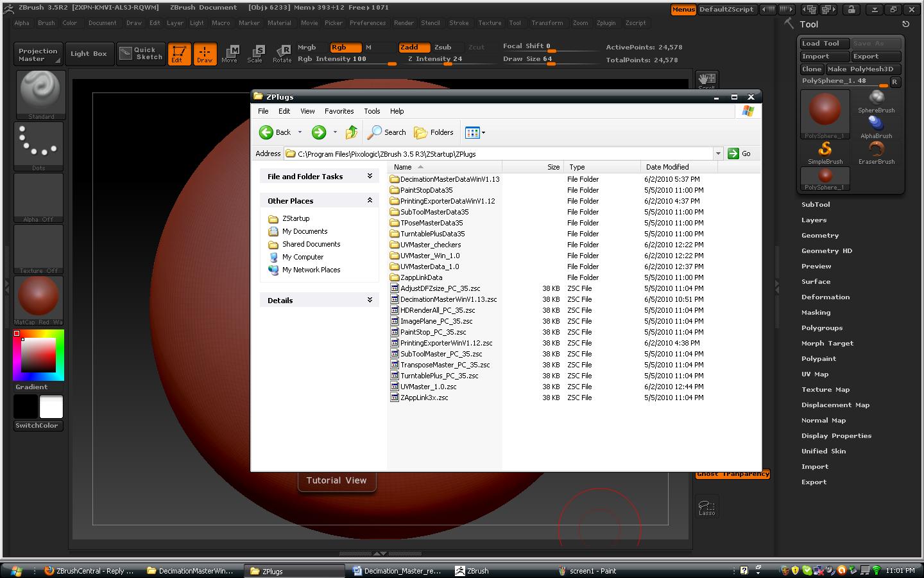Select the AlphaBrush tool

click(877, 127)
